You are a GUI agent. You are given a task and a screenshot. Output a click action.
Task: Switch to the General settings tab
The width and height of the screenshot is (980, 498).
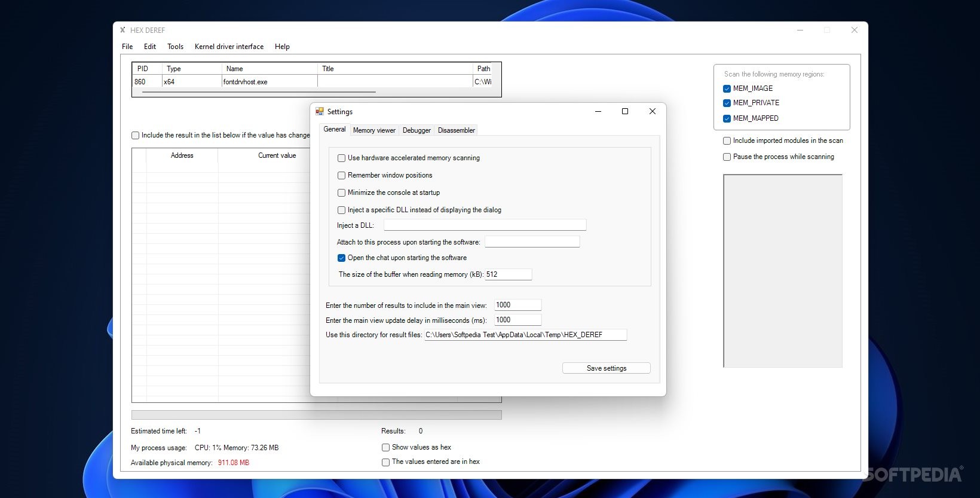(x=335, y=129)
